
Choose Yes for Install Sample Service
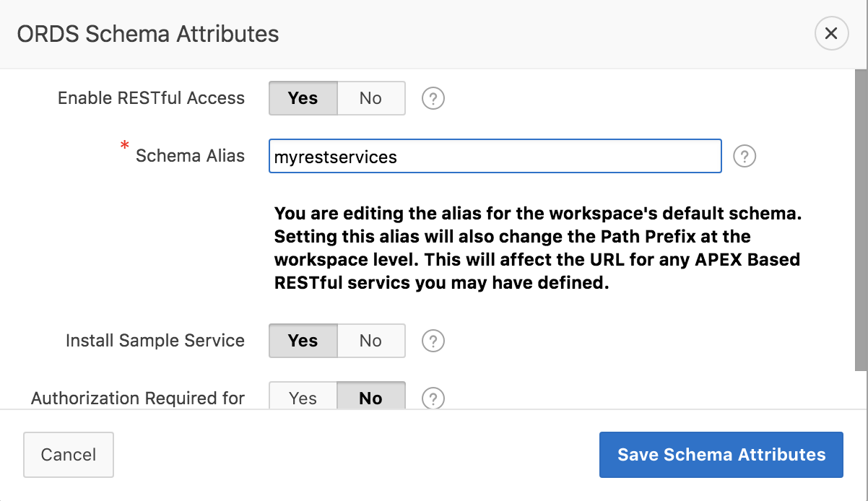[303, 341]
